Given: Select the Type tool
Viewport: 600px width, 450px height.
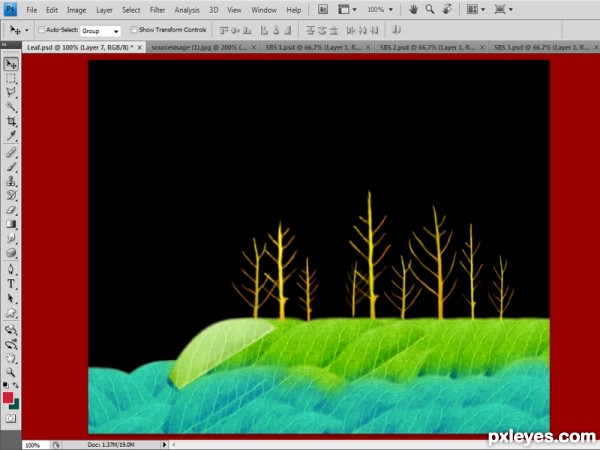Looking at the screenshot, I should coord(11,284).
